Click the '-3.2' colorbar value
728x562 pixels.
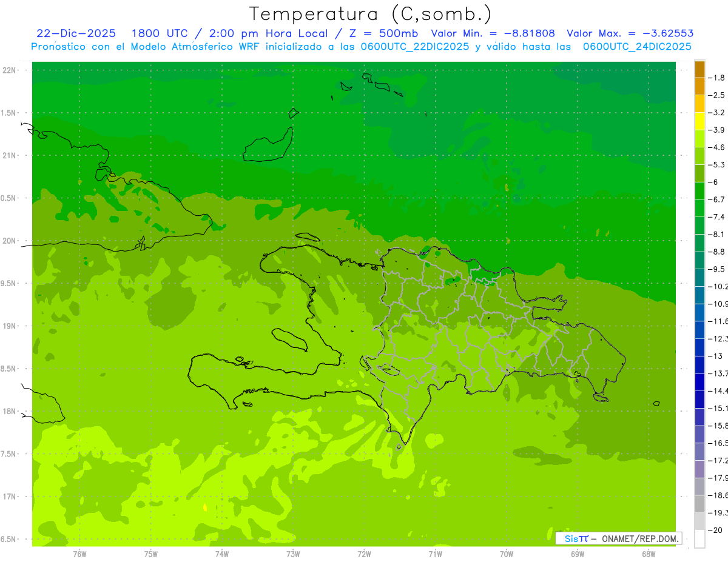pos(717,112)
